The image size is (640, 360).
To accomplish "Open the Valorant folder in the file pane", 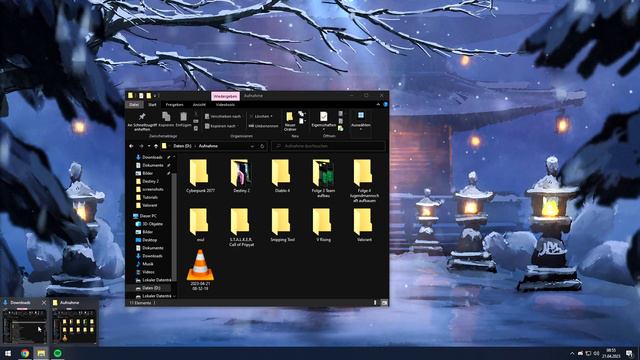I will 364,225.
